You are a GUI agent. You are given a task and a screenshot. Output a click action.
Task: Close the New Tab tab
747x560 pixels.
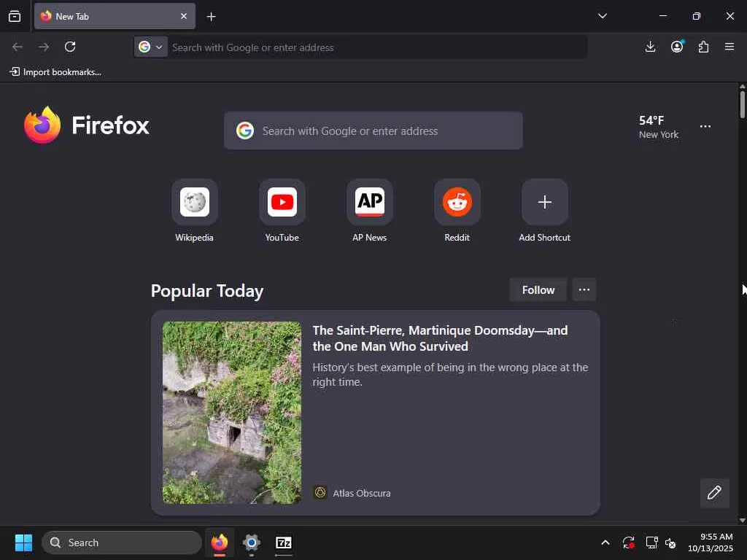click(x=183, y=16)
